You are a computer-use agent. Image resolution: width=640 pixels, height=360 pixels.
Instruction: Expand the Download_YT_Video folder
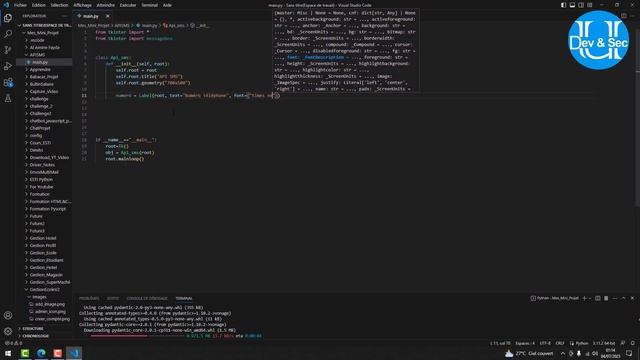(49, 158)
